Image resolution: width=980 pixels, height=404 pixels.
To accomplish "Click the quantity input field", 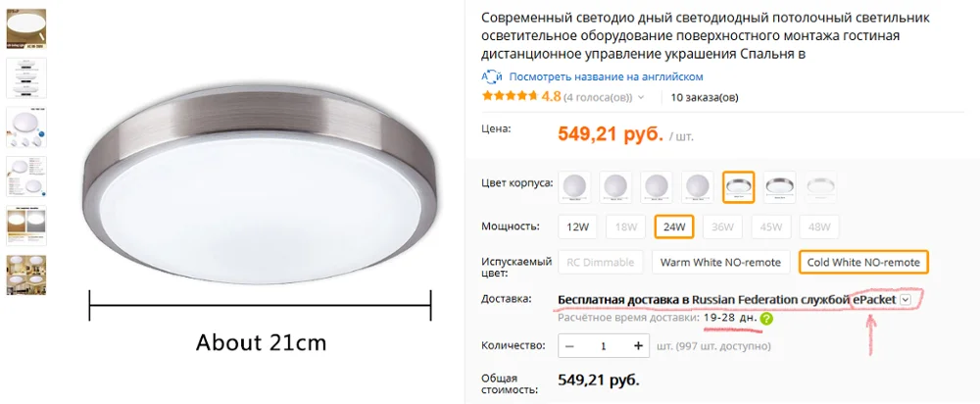I will pos(604,346).
